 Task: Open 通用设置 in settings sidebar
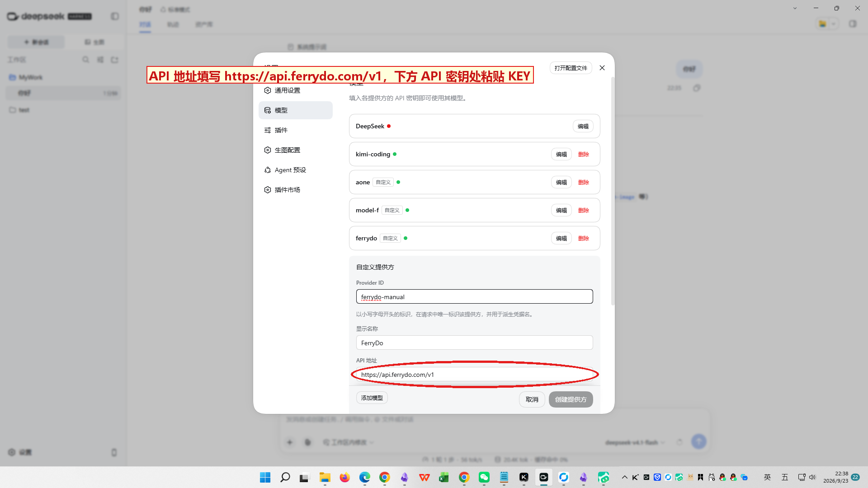pos(296,90)
